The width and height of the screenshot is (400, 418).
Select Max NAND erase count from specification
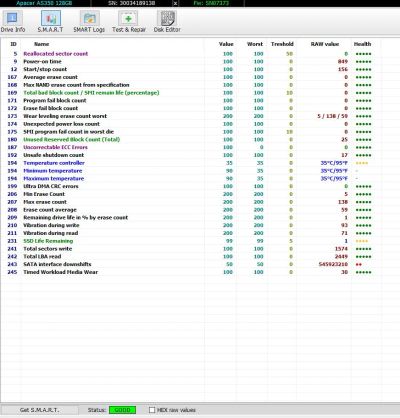190,85
